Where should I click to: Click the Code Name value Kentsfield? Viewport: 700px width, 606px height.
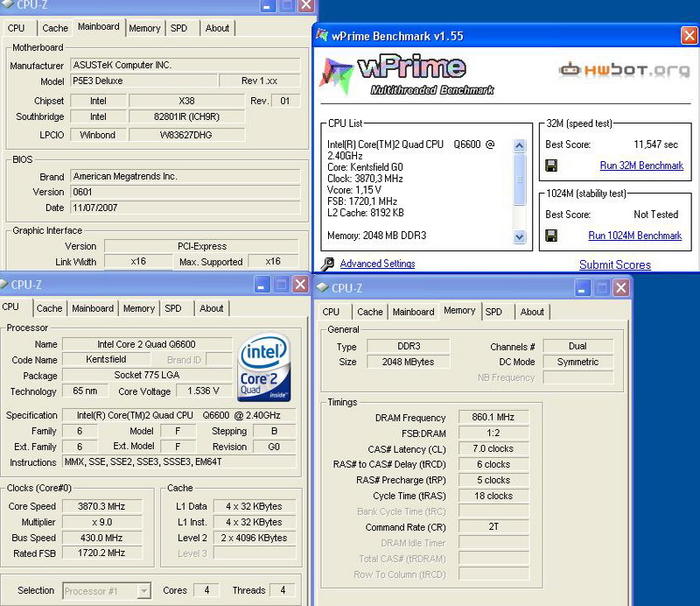pyautogui.click(x=106, y=360)
